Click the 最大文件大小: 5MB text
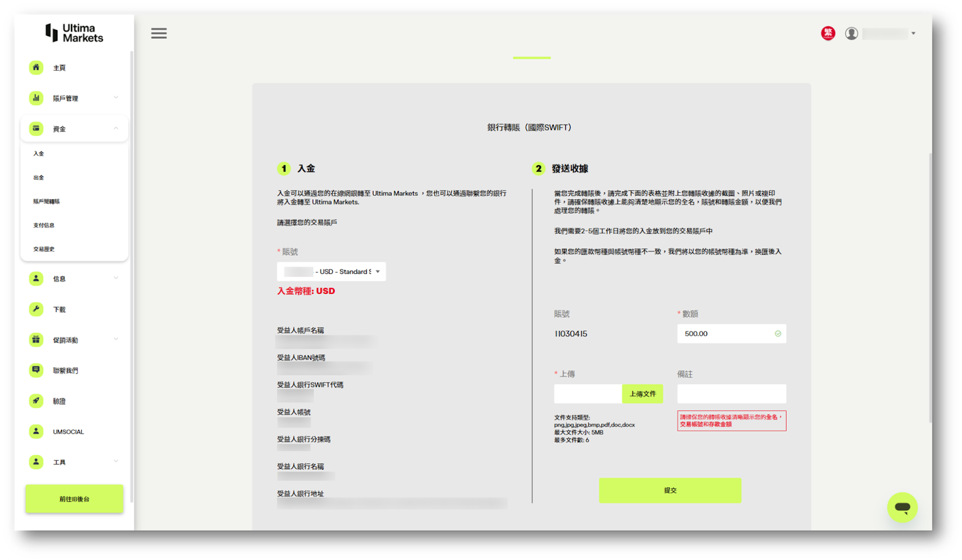The width and height of the screenshot is (962, 560). pyautogui.click(x=578, y=433)
